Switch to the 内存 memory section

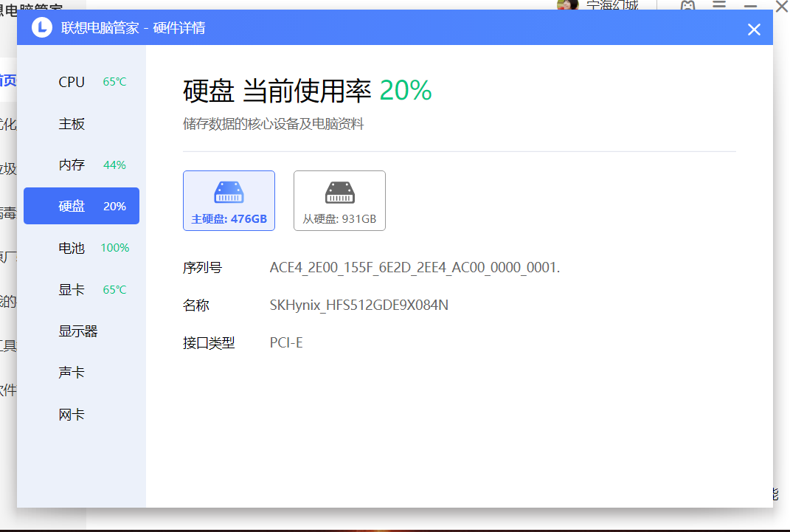click(81, 165)
